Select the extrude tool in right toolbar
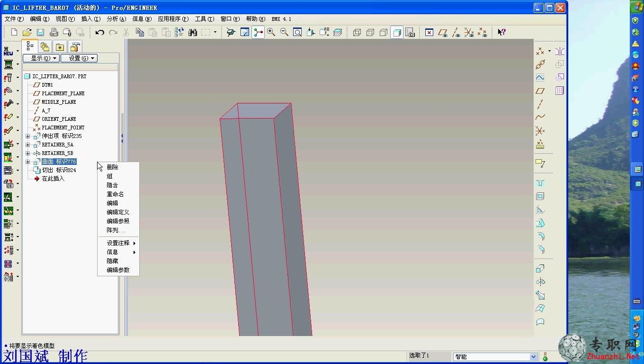644x364 pixels. click(540, 269)
